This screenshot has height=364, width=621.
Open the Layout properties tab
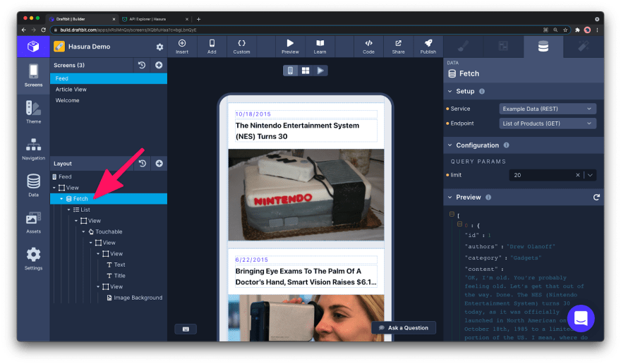(x=503, y=47)
